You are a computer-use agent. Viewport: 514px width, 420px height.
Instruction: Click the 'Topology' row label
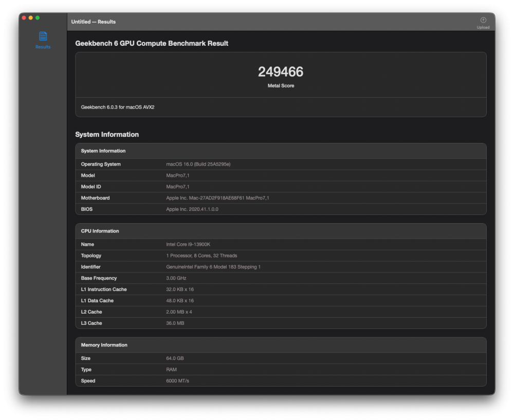tap(91, 255)
